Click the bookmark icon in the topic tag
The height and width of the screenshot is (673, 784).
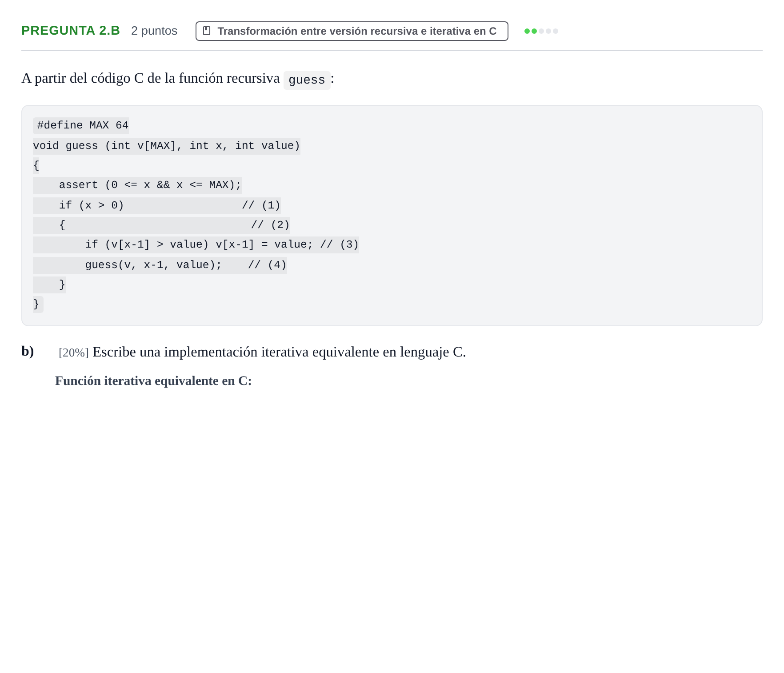point(207,31)
